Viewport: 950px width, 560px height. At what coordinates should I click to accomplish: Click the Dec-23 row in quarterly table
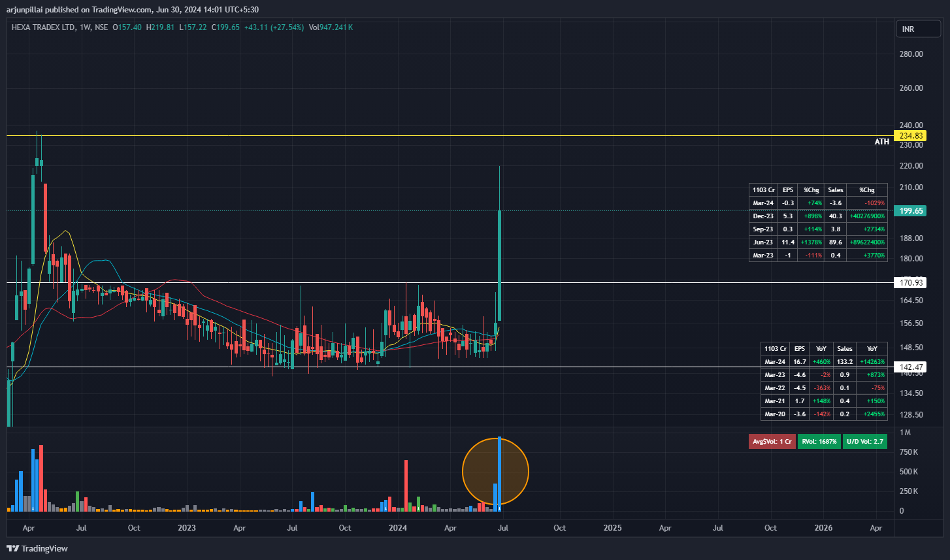point(818,216)
